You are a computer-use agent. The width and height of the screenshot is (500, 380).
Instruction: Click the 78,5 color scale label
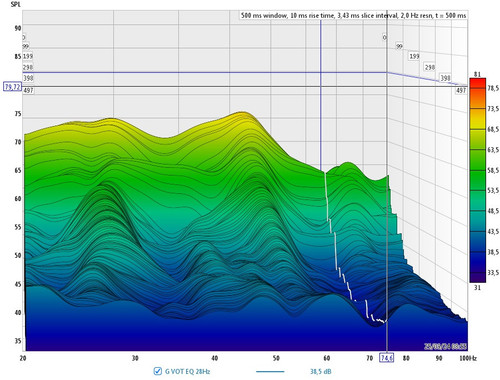click(x=493, y=88)
